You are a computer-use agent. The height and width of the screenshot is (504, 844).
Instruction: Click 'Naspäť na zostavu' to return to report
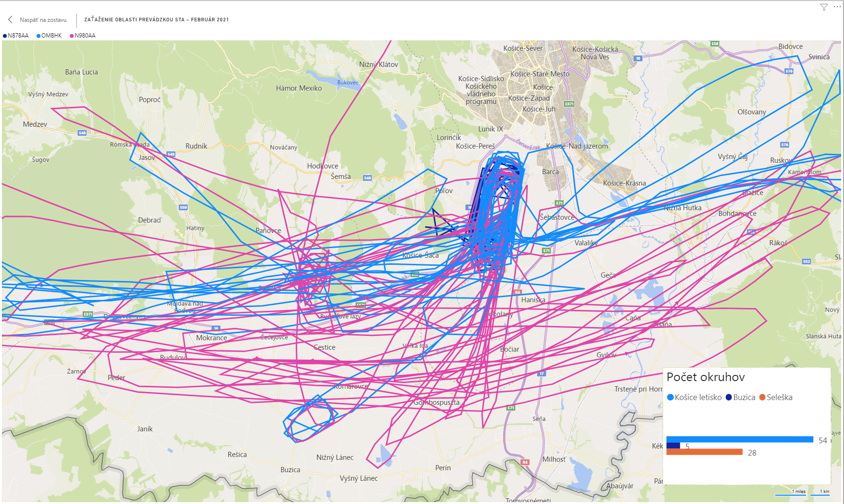point(43,20)
